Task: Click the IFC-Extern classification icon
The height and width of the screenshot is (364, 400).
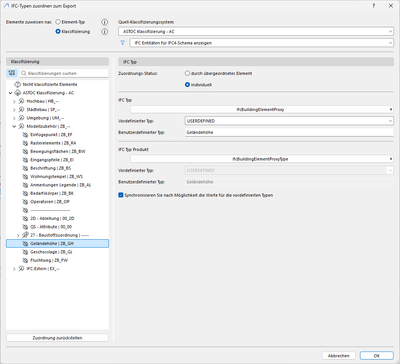Action: tap(21, 269)
